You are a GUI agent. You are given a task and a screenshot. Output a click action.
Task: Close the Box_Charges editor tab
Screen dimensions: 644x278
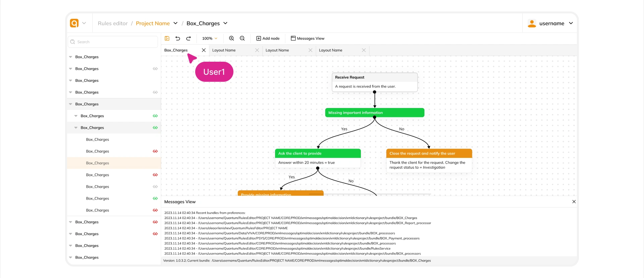(x=204, y=50)
